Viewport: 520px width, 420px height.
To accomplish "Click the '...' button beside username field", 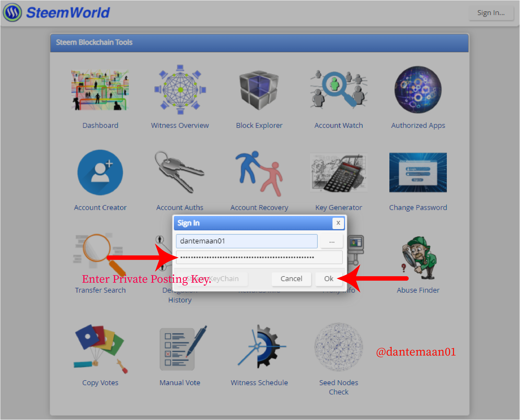I will click(x=332, y=241).
